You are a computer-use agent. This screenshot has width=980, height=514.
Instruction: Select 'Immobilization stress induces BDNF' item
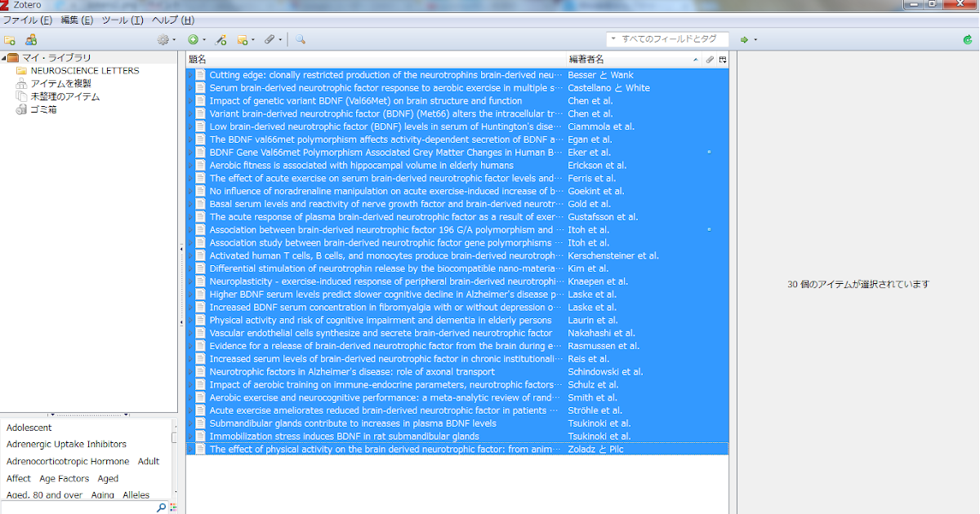(344, 436)
